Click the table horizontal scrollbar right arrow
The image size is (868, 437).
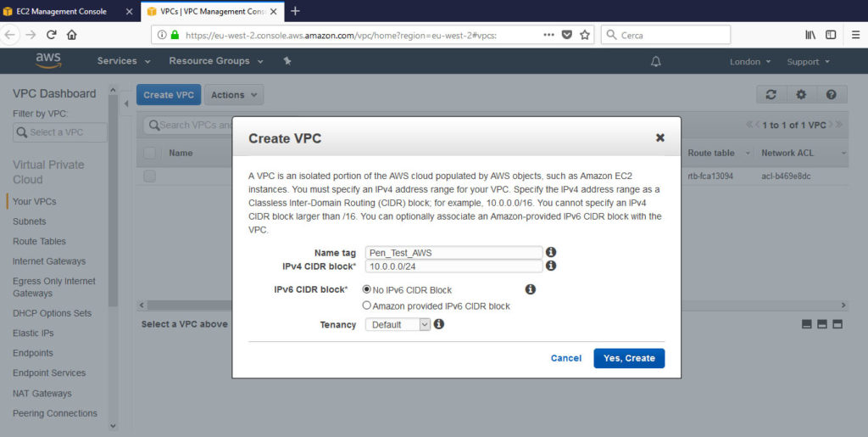coord(843,305)
